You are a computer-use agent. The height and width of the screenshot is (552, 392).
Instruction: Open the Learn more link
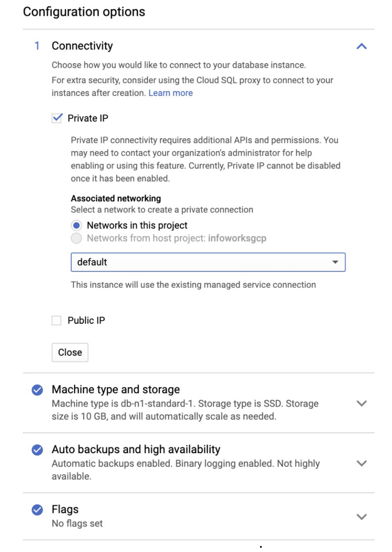pyautogui.click(x=170, y=93)
